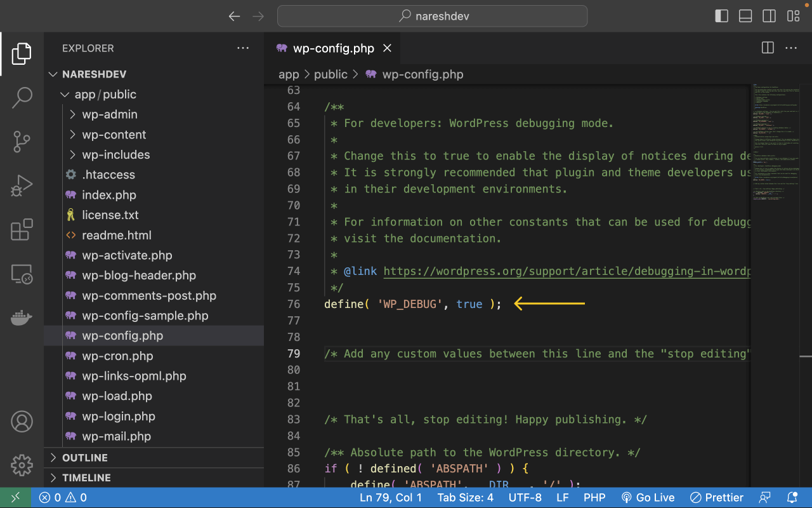Open the Manage gear icon
The width and height of the screenshot is (812, 508).
pyautogui.click(x=22, y=465)
